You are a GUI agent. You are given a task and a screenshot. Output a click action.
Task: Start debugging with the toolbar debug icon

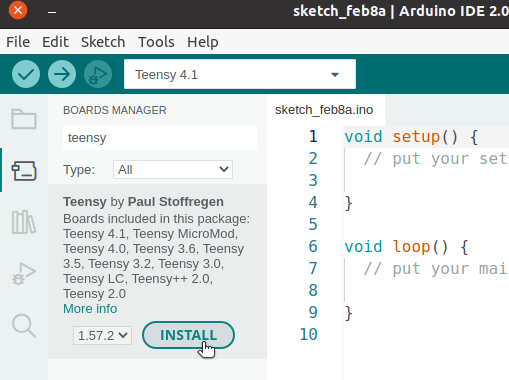(98, 74)
